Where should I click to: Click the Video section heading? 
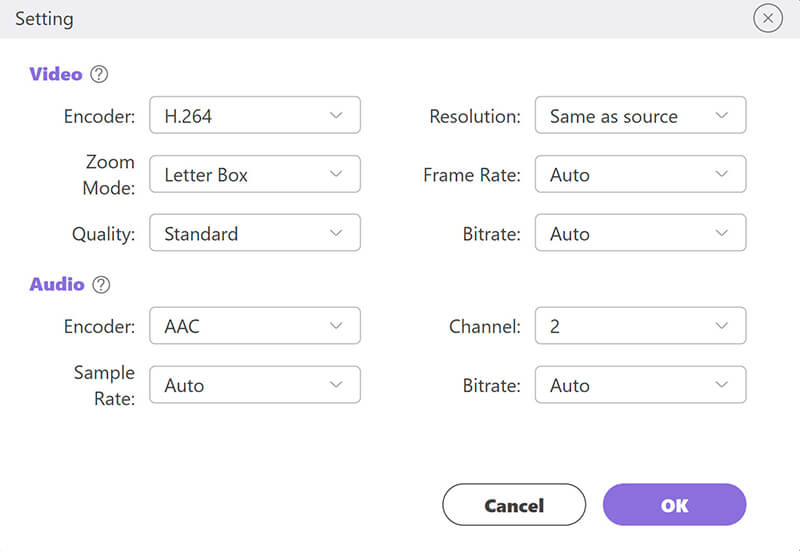point(56,74)
